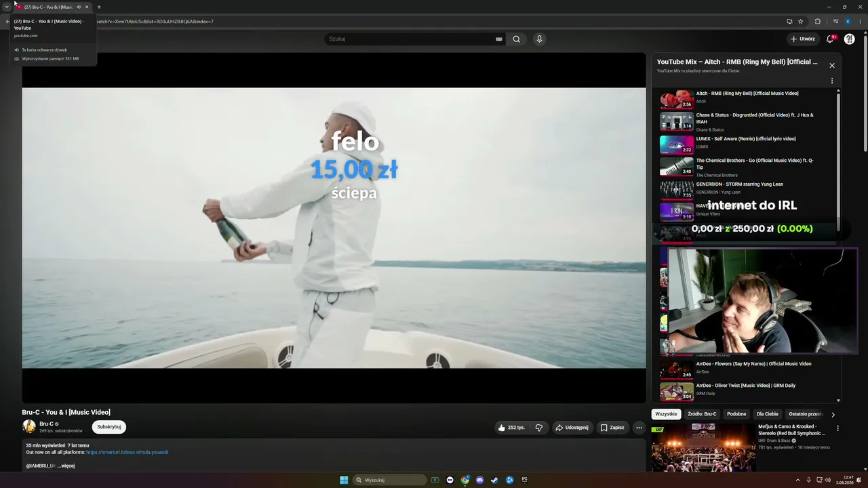Open the YouTube Mix playlist options menu
Viewport: 868px width, 488px height.
[x=832, y=81]
